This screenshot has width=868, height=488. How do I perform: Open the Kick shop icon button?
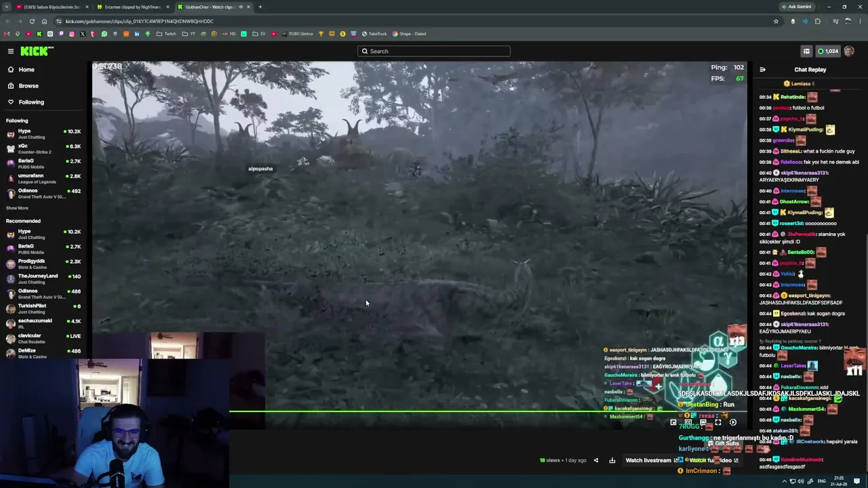[x=806, y=51]
